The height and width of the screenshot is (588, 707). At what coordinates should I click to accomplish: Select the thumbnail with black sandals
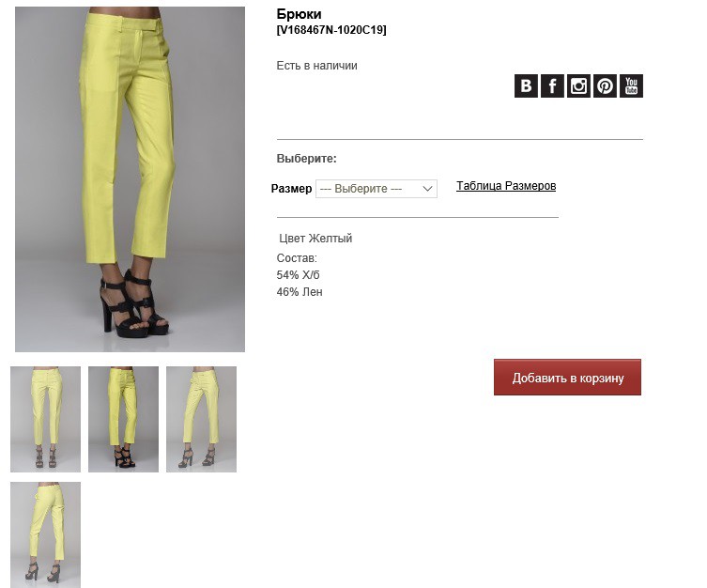coord(124,419)
